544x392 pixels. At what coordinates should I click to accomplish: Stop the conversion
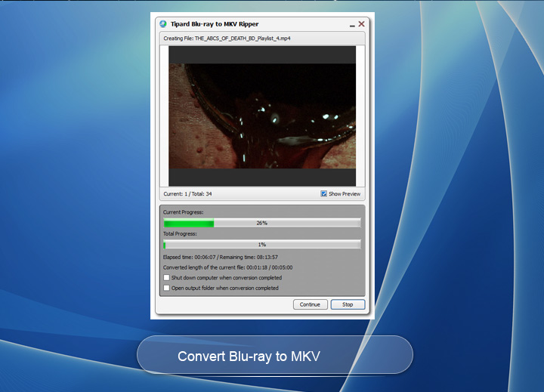(348, 304)
